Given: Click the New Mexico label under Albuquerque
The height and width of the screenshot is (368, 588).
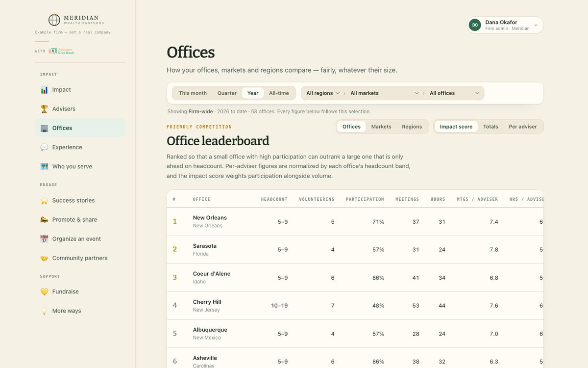Looking at the screenshot, I should [x=207, y=338].
